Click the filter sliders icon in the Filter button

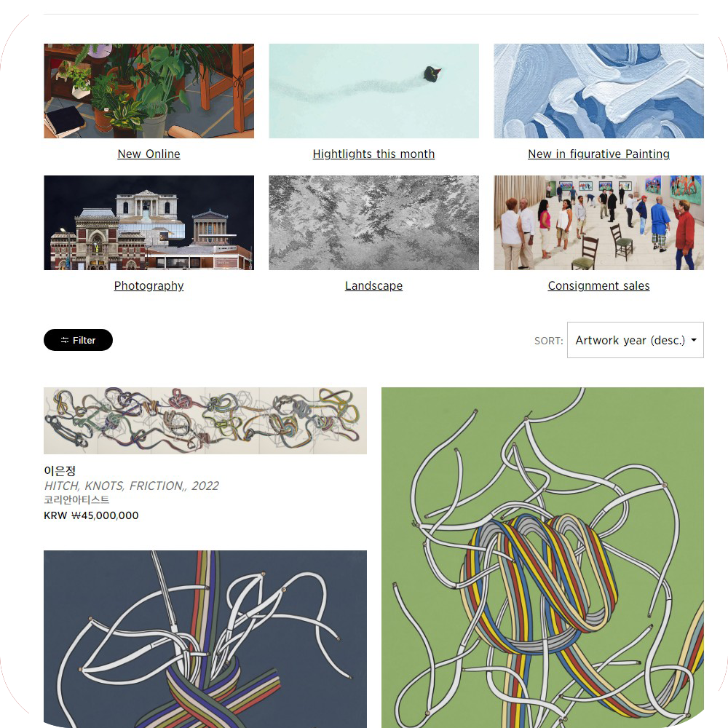coord(65,340)
